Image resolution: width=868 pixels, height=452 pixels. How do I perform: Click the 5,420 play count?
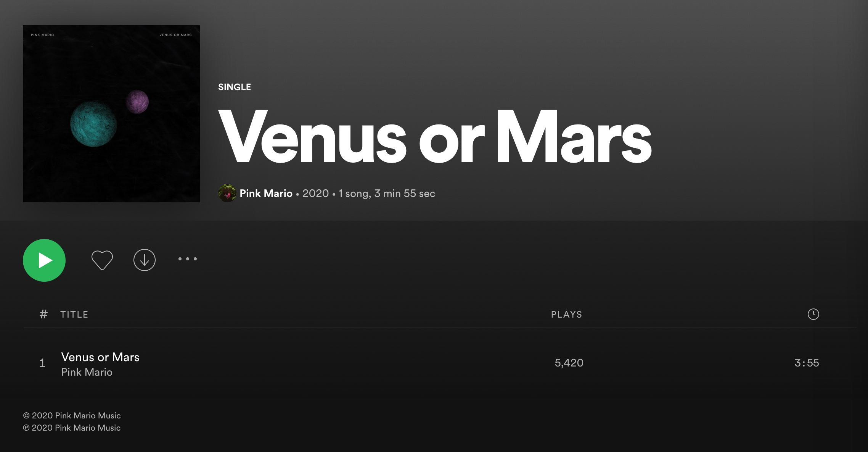coord(569,363)
